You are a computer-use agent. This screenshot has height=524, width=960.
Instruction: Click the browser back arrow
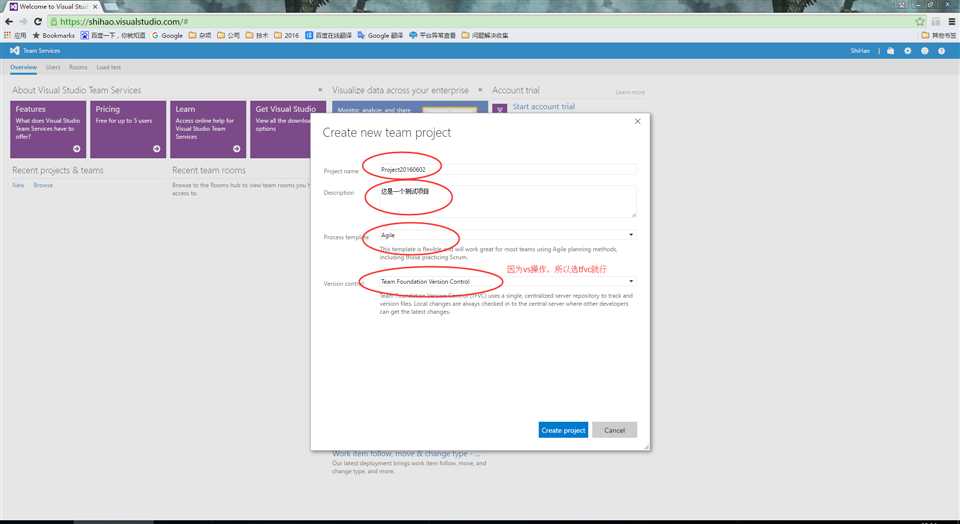[x=9, y=21]
